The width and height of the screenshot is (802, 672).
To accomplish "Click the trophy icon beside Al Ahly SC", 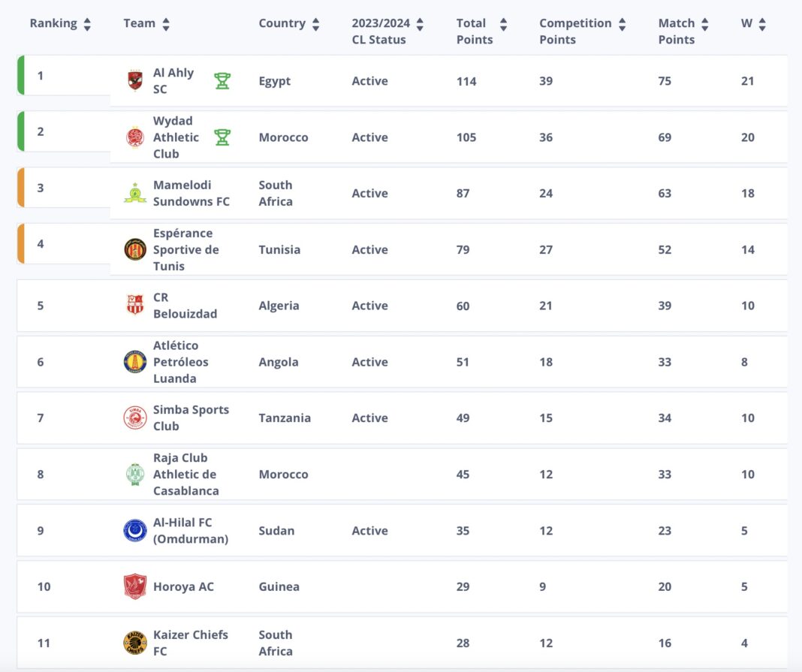I will tap(222, 80).
